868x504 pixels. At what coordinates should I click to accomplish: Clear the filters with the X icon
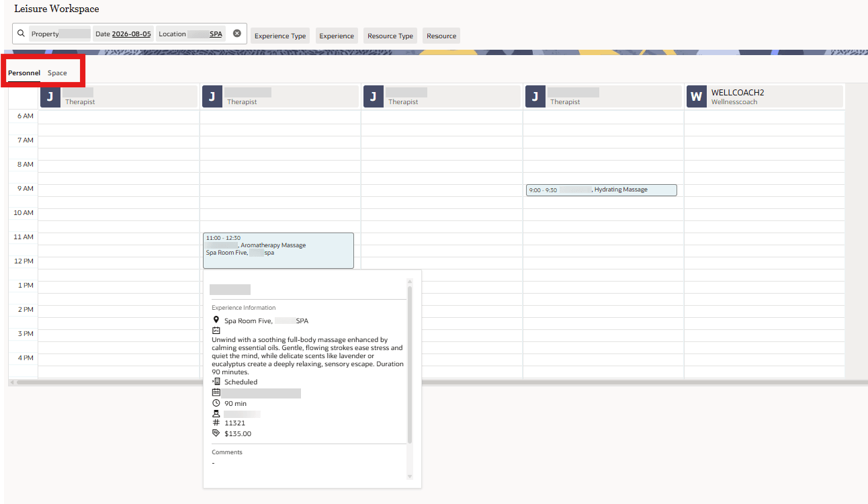tap(237, 34)
